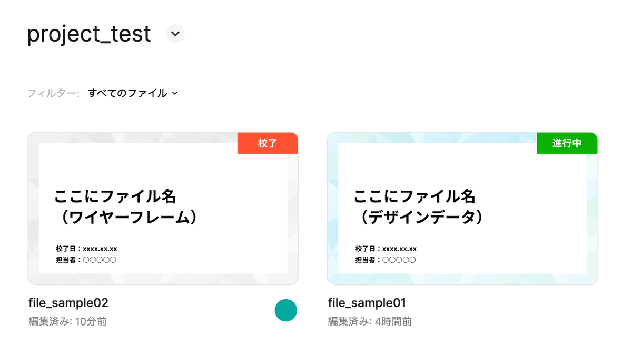Select the file_sample01 file name
The width and height of the screenshot is (632, 364).
coord(367,303)
